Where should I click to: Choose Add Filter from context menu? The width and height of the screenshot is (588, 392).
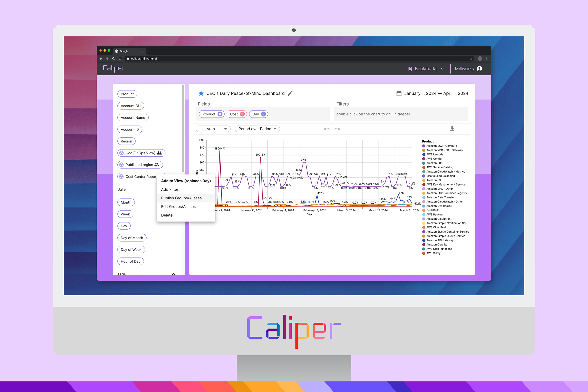186,190
